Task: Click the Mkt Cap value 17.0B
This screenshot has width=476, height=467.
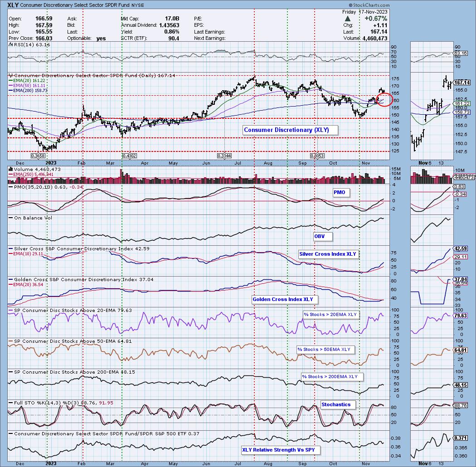Action: [172, 19]
